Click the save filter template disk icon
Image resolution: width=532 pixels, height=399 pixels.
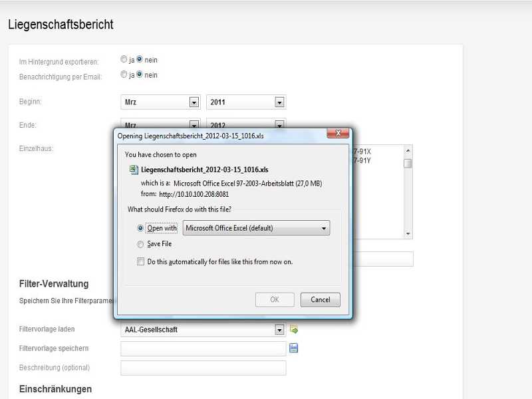tap(293, 348)
